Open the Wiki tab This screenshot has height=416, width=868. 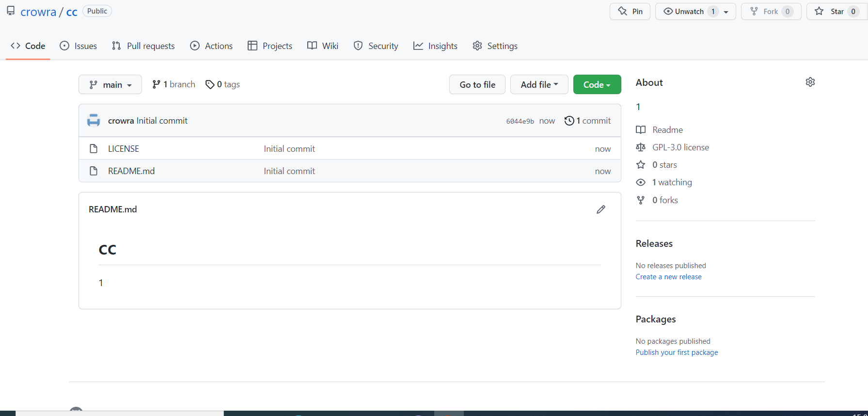pyautogui.click(x=323, y=46)
